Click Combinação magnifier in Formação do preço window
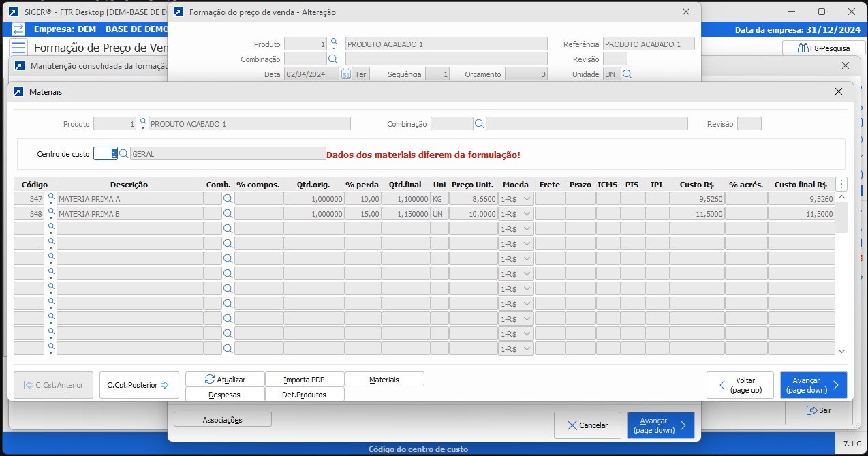Screen dimensions: 868x456 click(333, 59)
